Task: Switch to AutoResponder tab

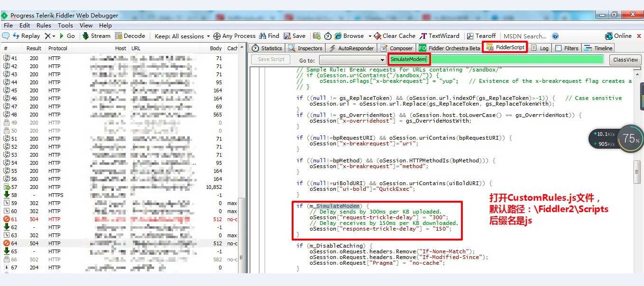Action: 351,48
